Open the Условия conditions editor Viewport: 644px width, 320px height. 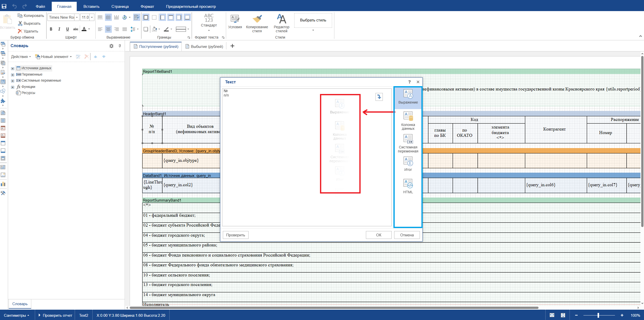tap(235, 22)
